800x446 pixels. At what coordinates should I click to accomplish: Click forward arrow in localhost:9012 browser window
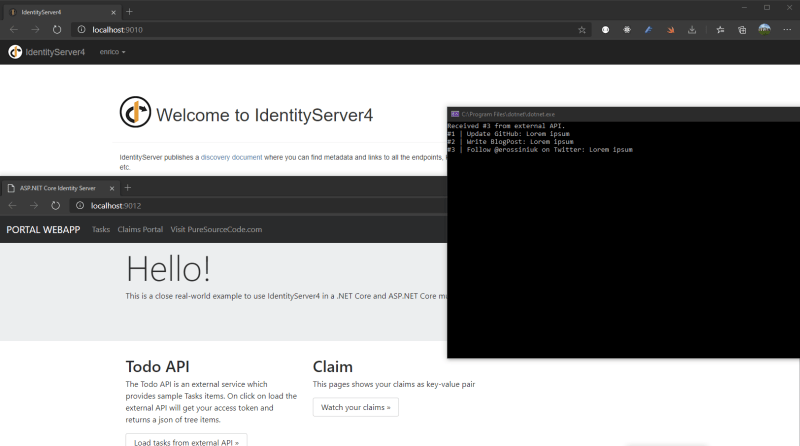[34, 205]
